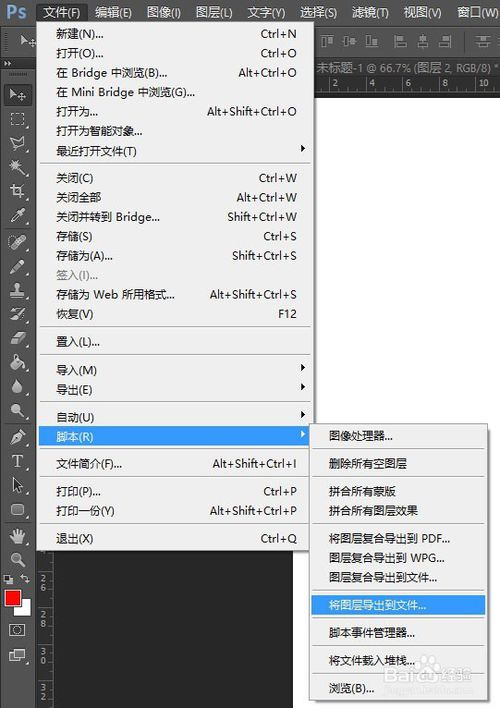
Task: Select the Brush tool
Action: [x=18, y=266]
